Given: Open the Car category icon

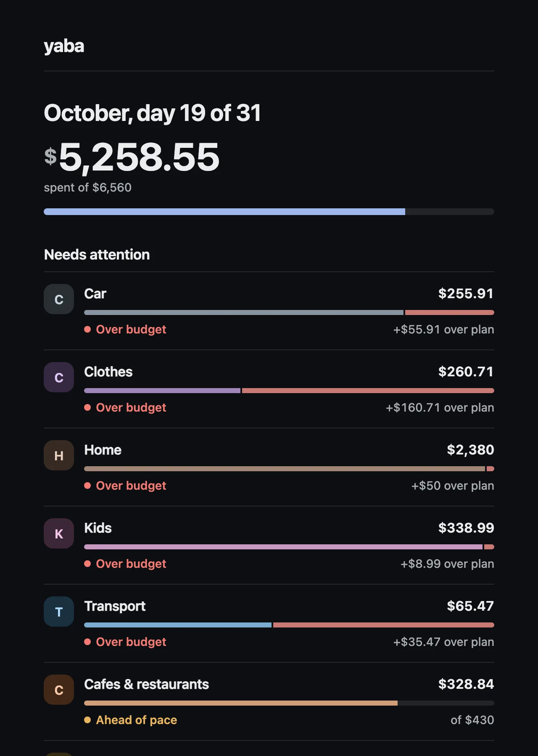Looking at the screenshot, I should 59,299.
